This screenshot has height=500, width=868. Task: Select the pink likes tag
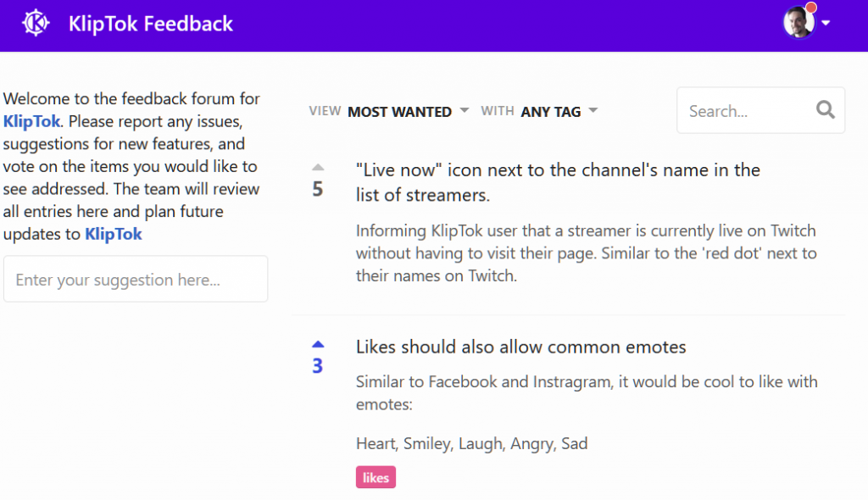376,477
